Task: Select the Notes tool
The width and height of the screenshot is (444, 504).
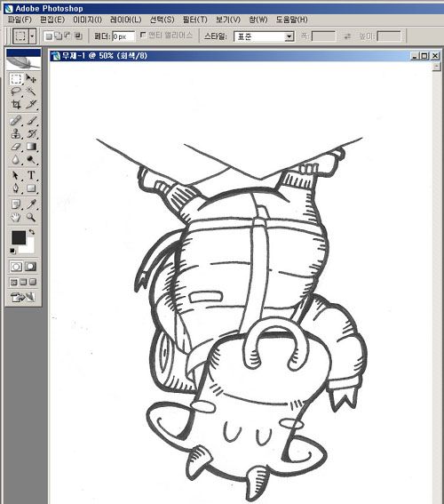Action: (x=15, y=204)
